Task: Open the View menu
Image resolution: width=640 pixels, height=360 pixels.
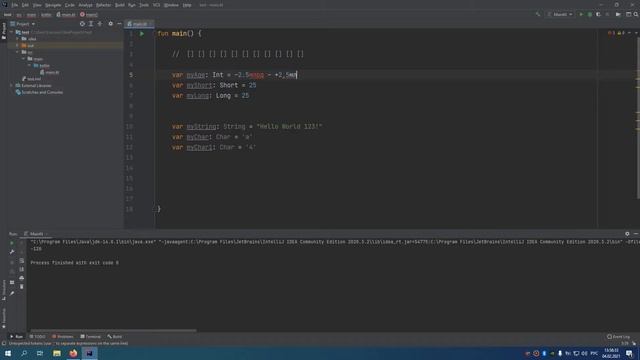Action: (37, 5)
